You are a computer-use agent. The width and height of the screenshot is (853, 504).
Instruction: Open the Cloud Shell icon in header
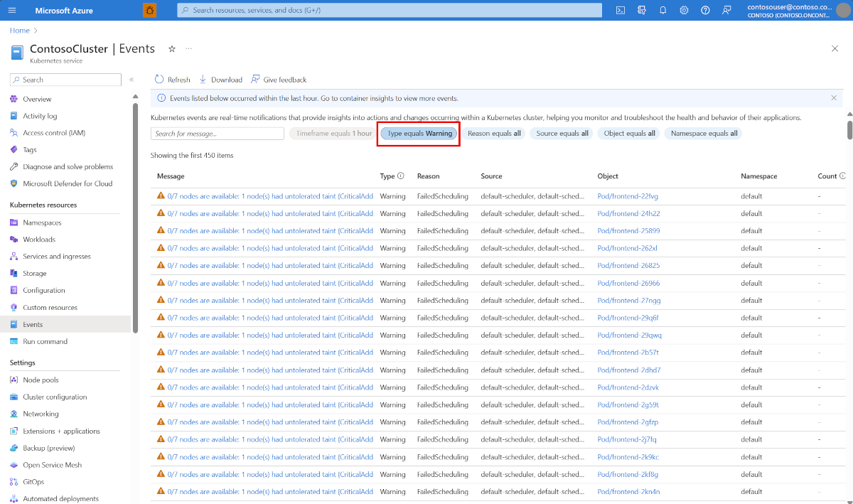(621, 10)
